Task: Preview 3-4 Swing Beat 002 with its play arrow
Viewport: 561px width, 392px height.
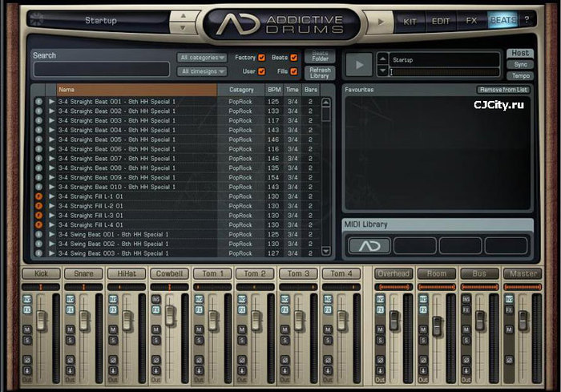Action: [x=51, y=244]
